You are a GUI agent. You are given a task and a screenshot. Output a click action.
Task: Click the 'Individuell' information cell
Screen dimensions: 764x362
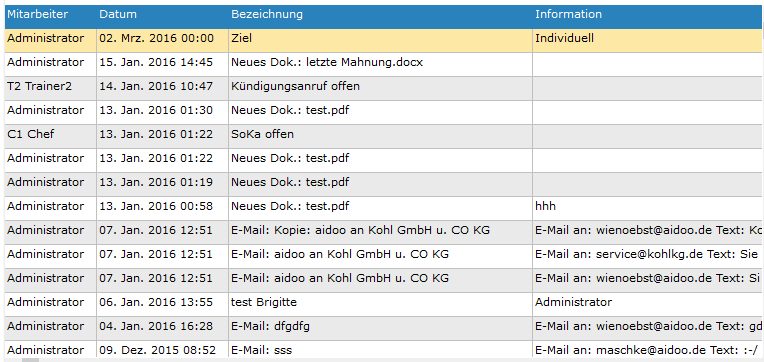(648, 38)
